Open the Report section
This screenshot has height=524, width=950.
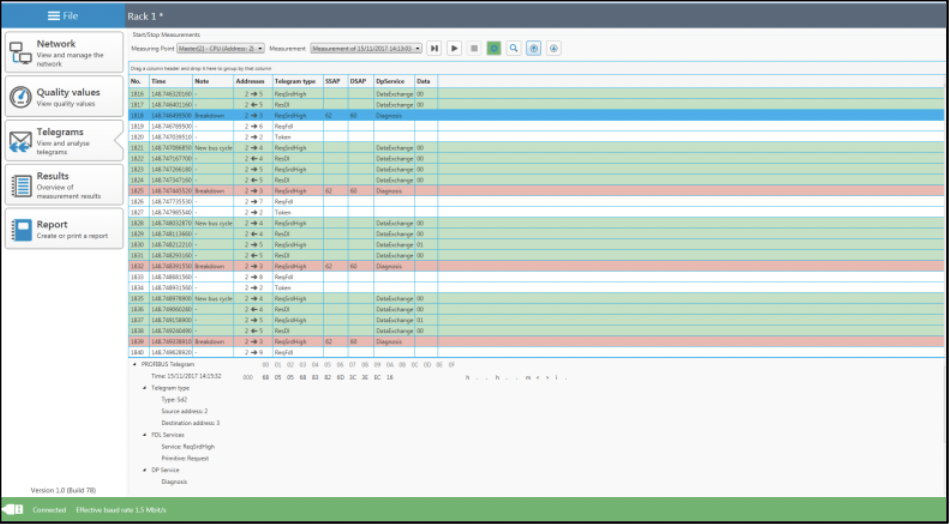pyautogui.click(x=61, y=229)
